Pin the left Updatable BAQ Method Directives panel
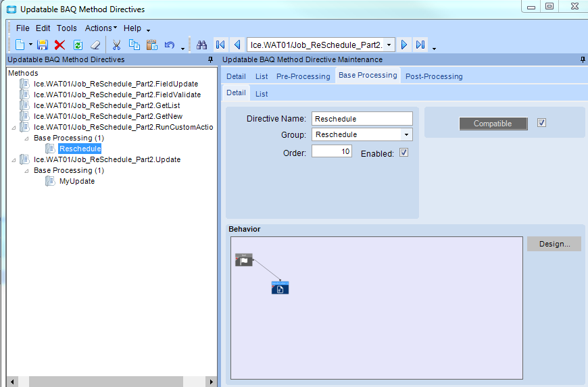Viewport: 588px width, 387px height. pos(210,59)
